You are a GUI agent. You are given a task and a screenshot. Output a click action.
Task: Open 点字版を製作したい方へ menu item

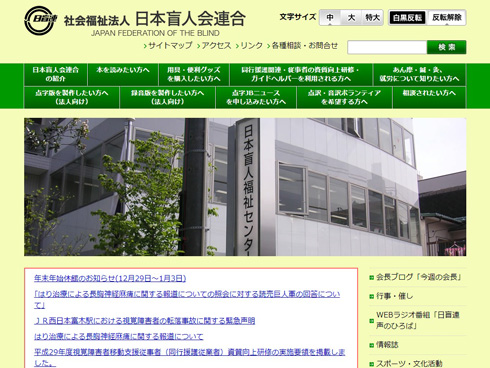click(x=72, y=97)
